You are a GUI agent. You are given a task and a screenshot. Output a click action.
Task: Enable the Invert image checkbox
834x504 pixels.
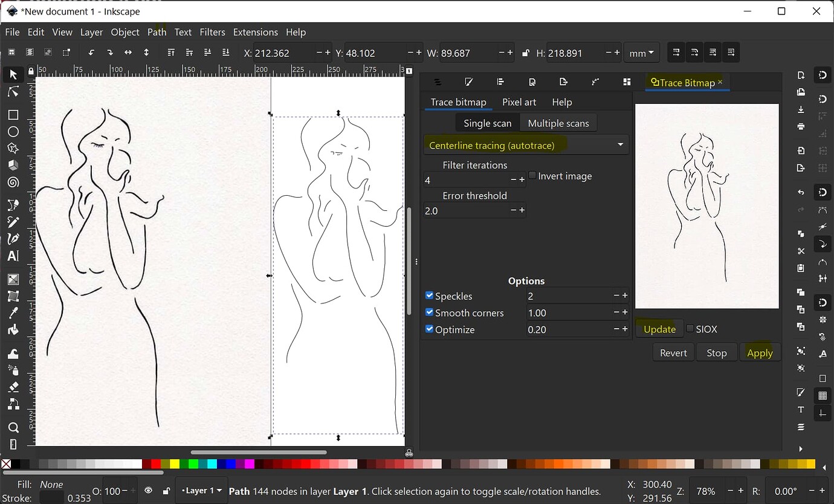click(531, 175)
